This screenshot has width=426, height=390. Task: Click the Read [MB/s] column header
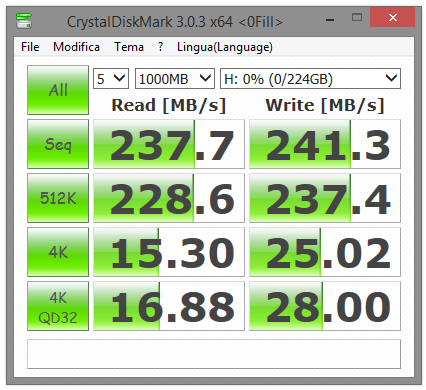click(169, 105)
